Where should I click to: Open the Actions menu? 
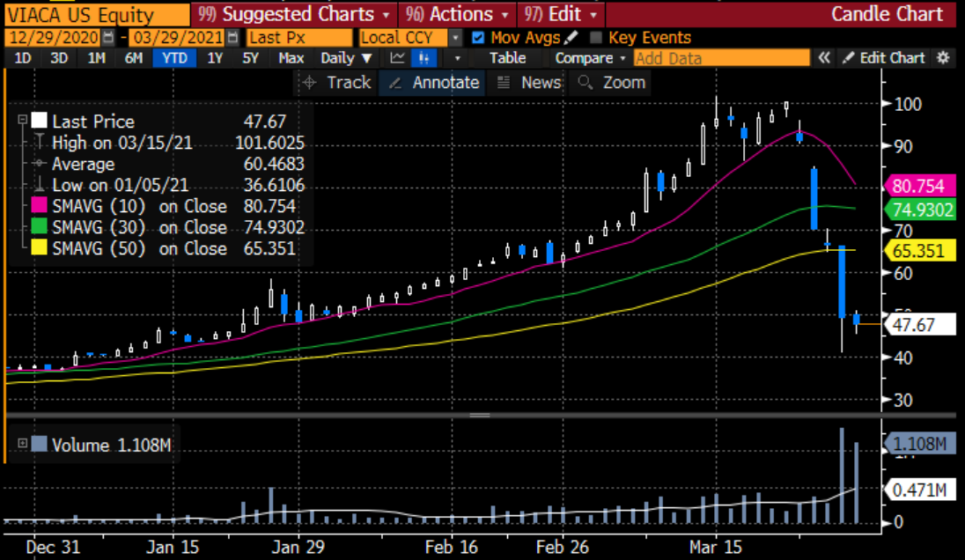coord(456,14)
